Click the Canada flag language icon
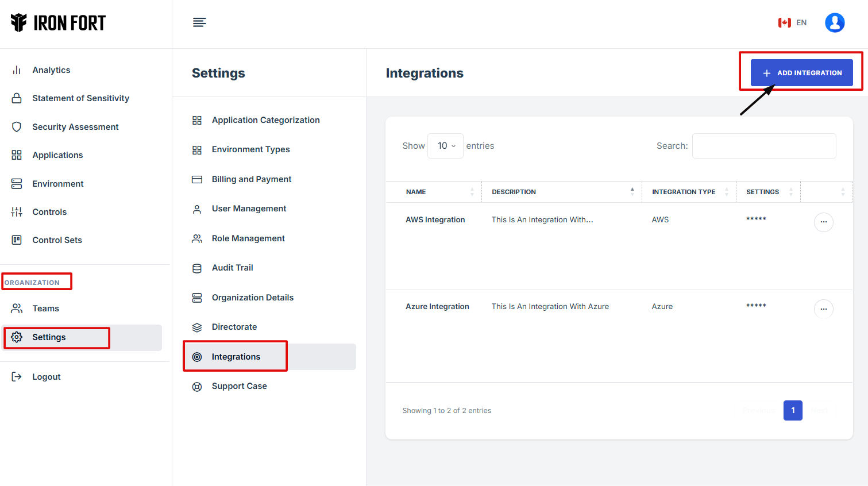 [784, 23]
